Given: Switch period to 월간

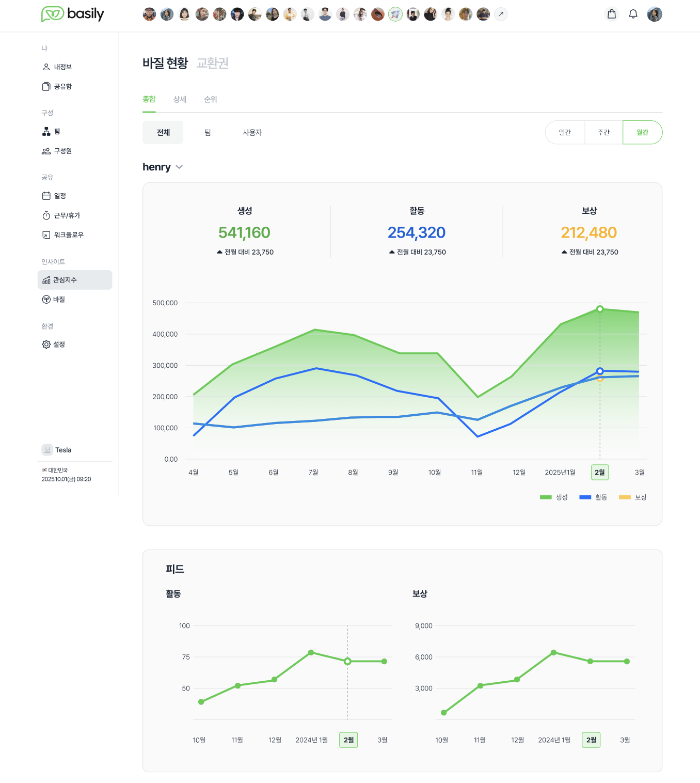Looking at the screenshot, I should coord(642,132).
